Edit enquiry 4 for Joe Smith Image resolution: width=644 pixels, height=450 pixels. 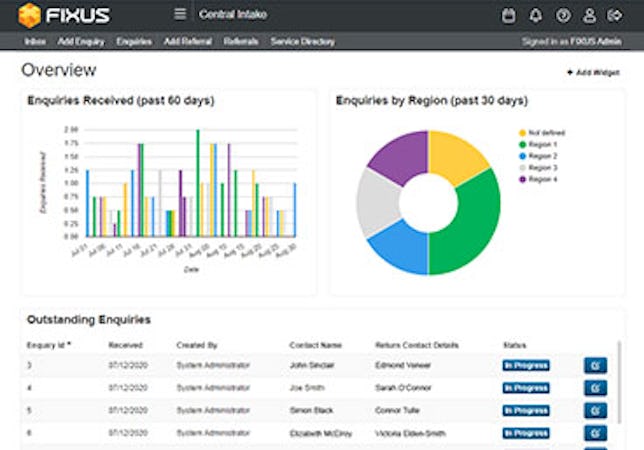595,386
